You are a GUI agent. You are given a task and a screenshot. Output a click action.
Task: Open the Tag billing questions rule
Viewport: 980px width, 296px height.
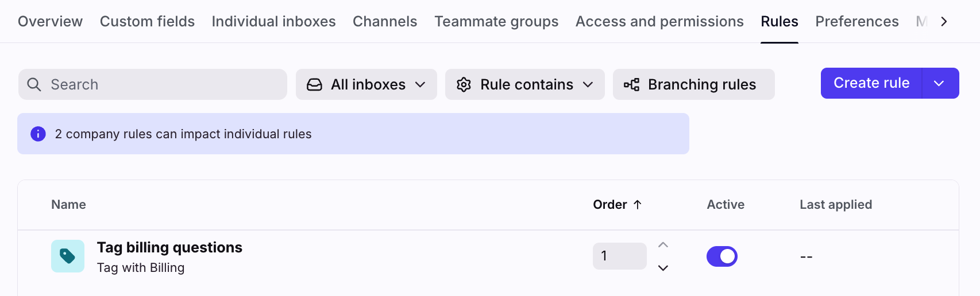[x=169, y=247]
